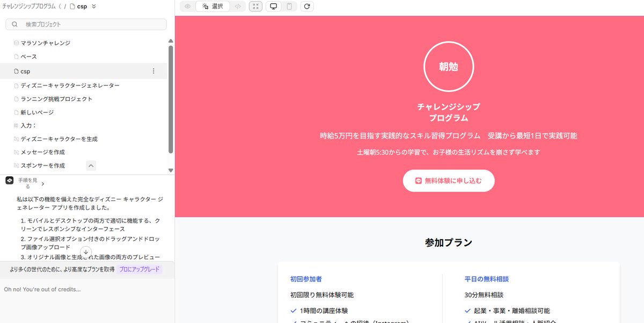Collapse project list with up chevron button
Screen dimensions: 644x323
click(91, 166)
